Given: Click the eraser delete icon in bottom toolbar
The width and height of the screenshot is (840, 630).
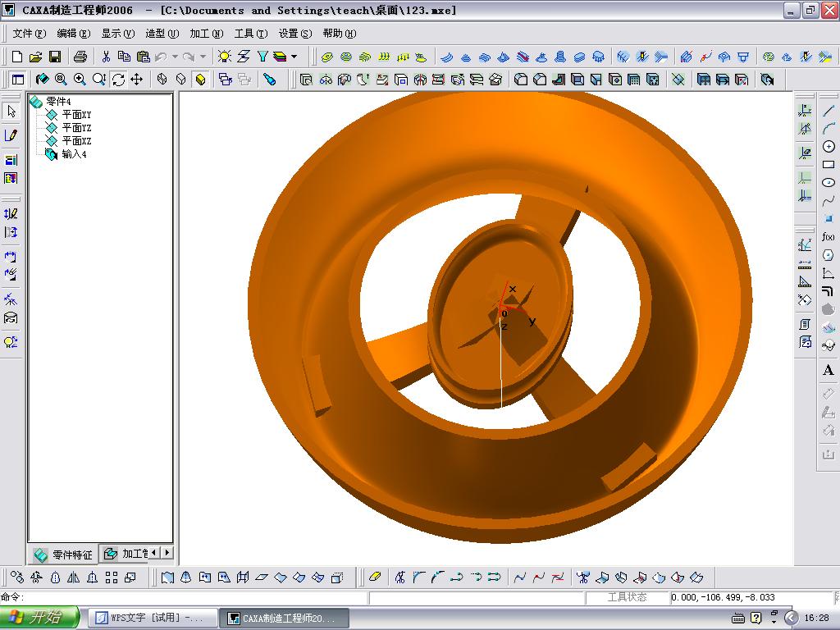Looking at the screenshot, I should click(375, 577).
